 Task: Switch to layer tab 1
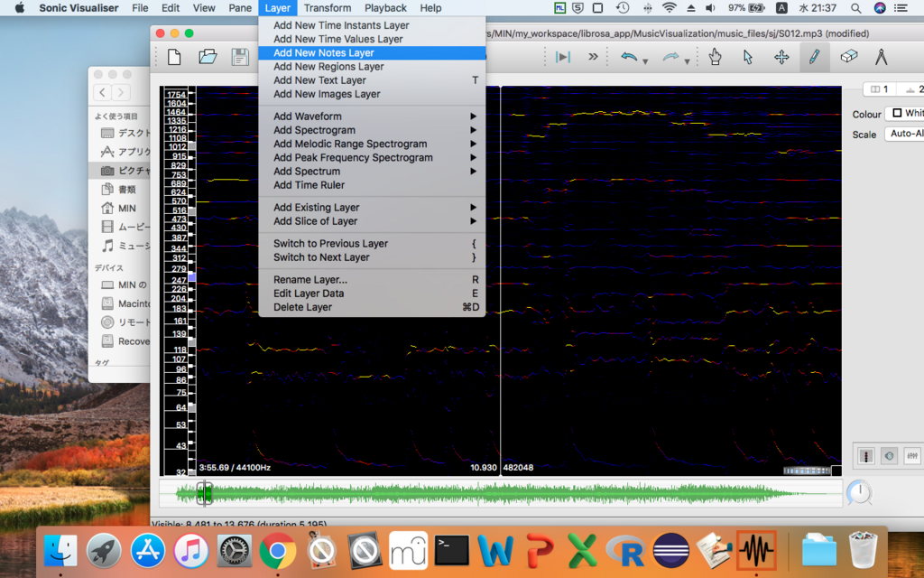tap(879, 89)
